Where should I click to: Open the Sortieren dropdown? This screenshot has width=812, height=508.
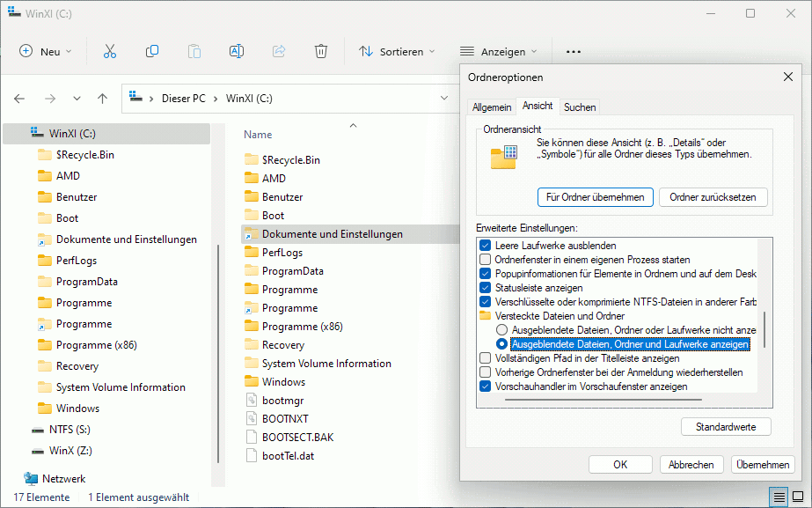click(397, 51)
